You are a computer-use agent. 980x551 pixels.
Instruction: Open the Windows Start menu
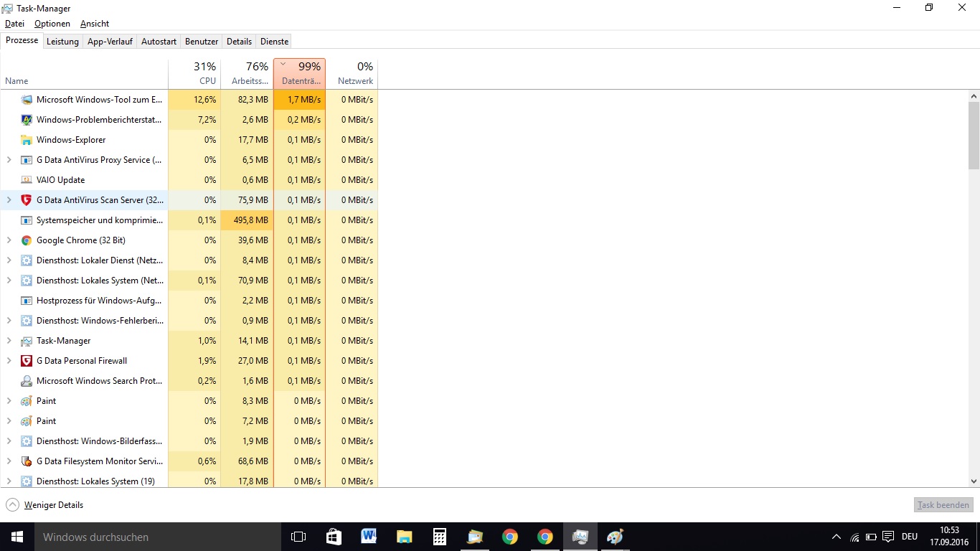pyautogui.click(x=17, y=537)
